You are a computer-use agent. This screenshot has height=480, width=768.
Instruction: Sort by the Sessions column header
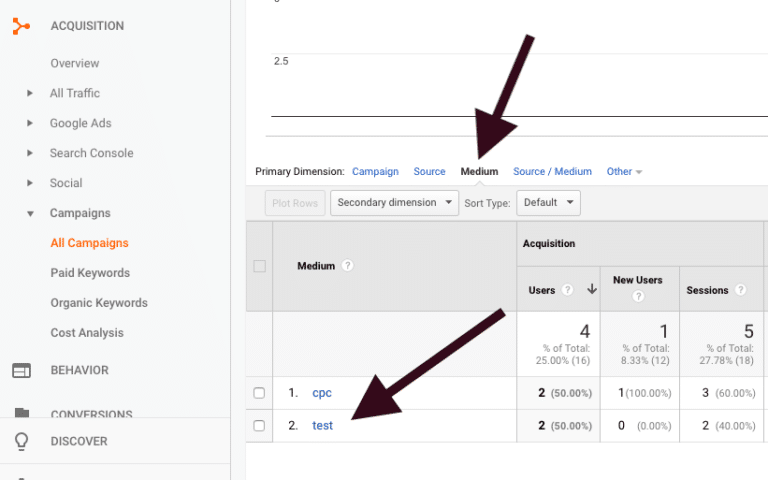point(707,290)
